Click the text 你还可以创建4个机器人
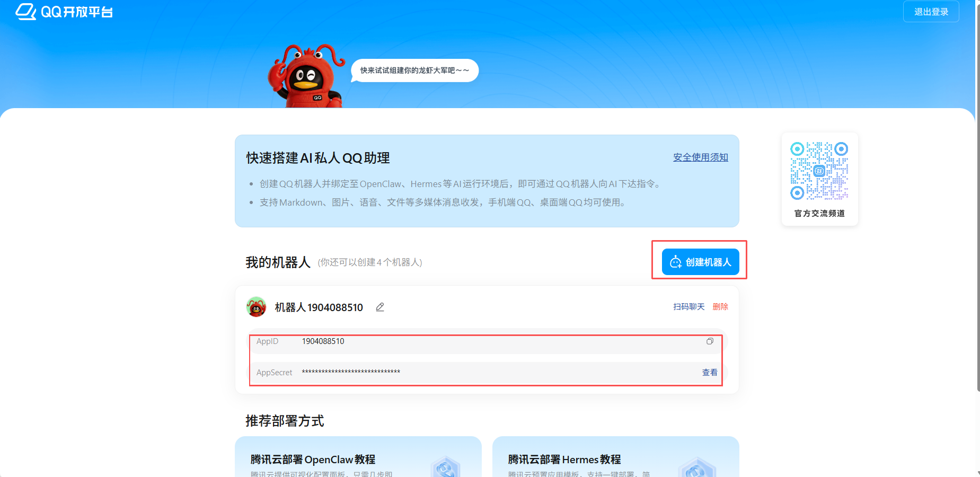This screenshot has width=980, height=477. 370,262
